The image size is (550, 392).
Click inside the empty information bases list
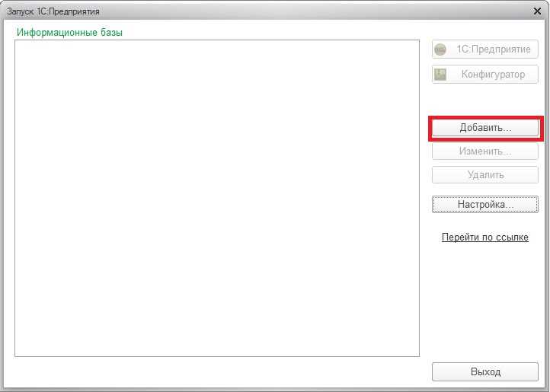click(x=217, y=198)
